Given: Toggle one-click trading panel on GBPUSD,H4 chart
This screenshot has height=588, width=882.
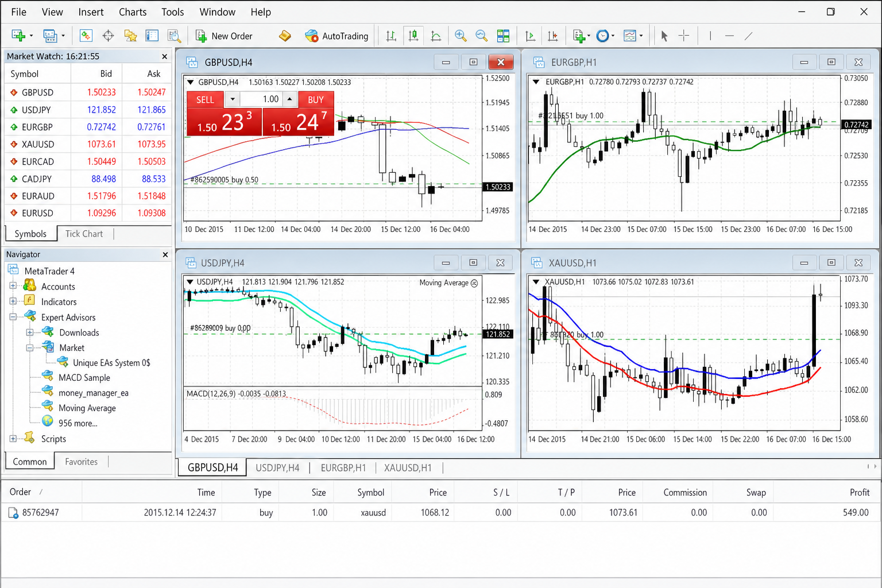Looking at the screenshot, I should (x=191, y=82).
